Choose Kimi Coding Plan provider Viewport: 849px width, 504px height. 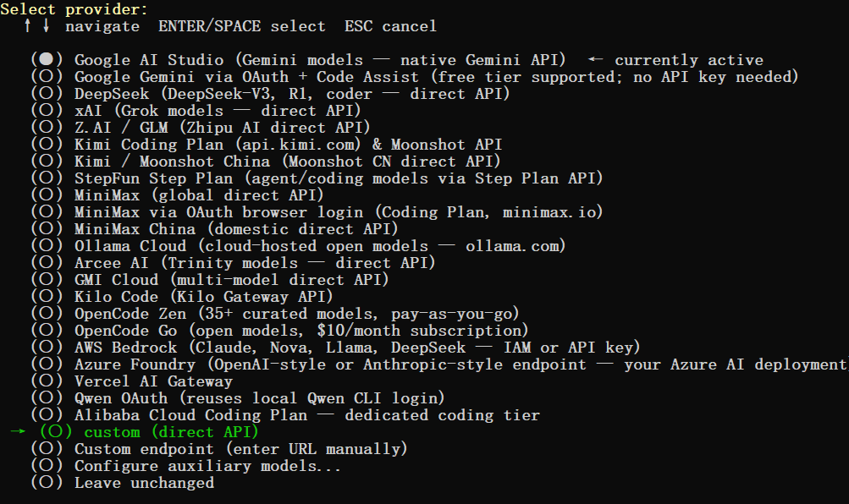click(267, 145)
